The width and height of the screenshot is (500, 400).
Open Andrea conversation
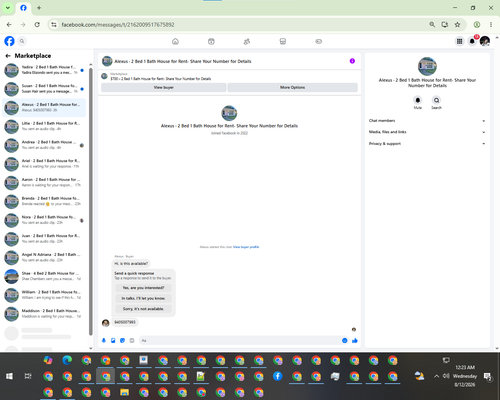tap(44, 145)
